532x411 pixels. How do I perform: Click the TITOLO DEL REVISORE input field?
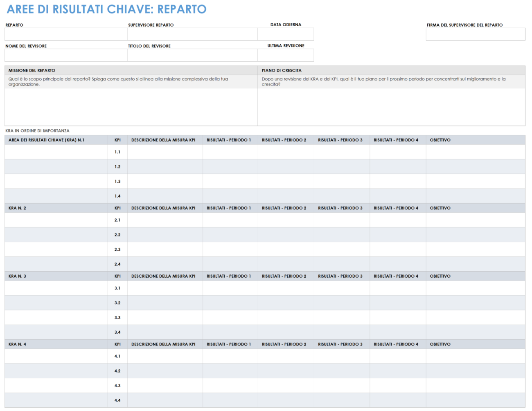click(192, 55)
